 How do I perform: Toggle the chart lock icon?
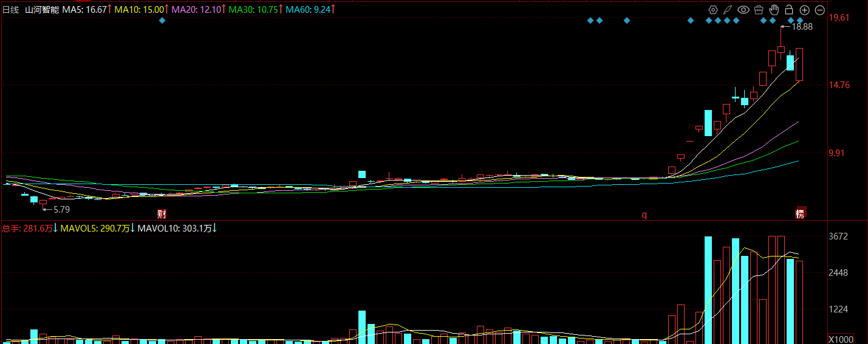[789, 10]
